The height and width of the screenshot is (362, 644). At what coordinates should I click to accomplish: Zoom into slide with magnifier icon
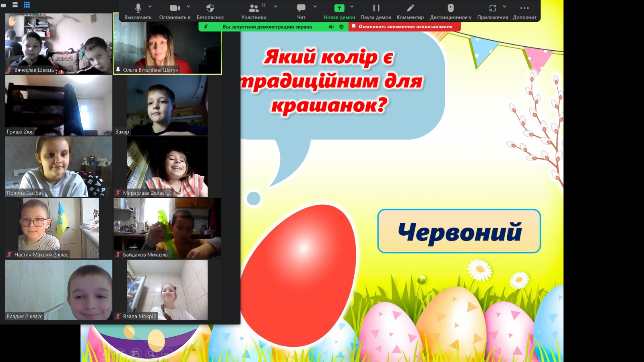pos(151,354)
